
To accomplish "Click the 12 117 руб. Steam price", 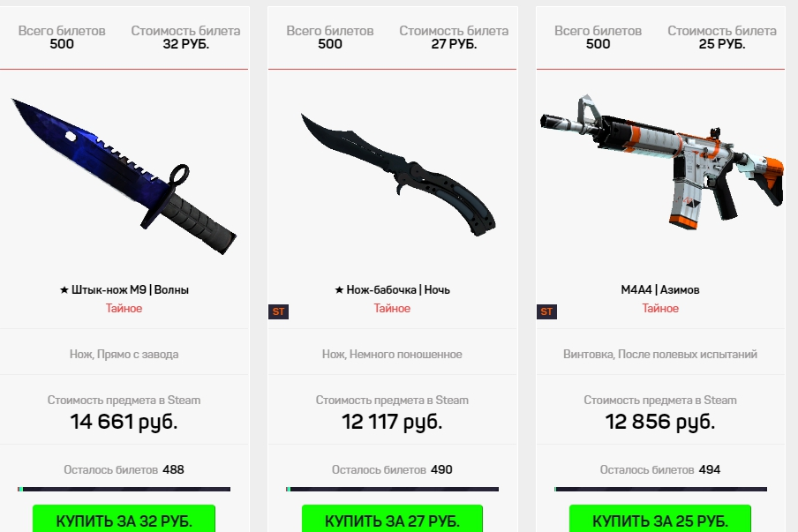I will [x=392, y=422].
